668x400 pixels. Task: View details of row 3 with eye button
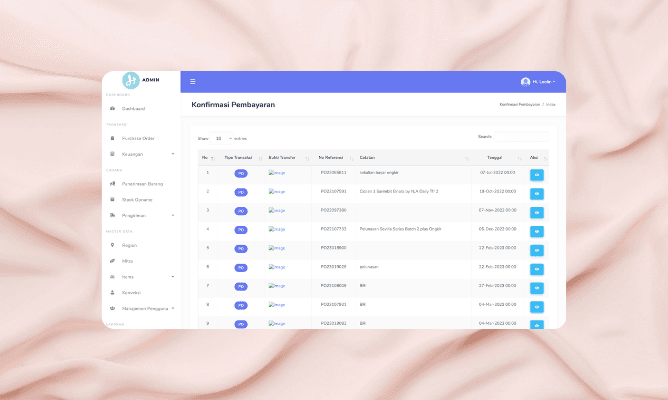point(537,213)
